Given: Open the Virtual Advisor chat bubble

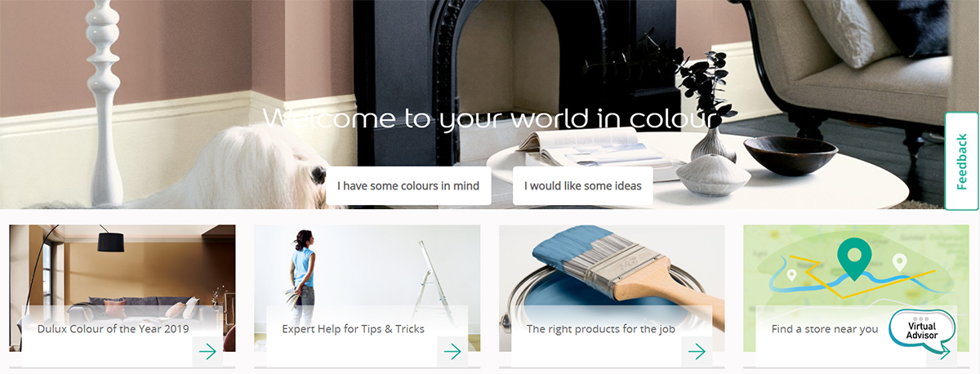Looking at the screenshot, I should pyautogui.click(x=920, y=331).
